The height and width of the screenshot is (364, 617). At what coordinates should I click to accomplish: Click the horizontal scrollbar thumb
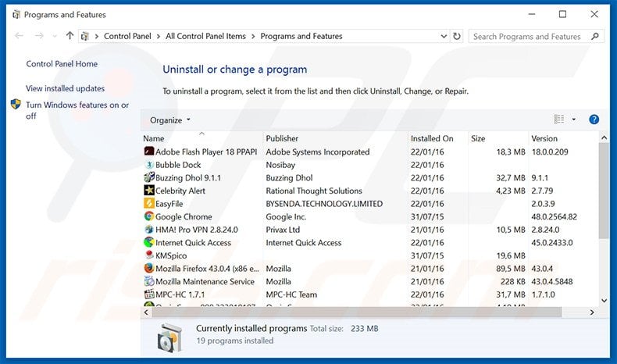click(x=357, y=312)
